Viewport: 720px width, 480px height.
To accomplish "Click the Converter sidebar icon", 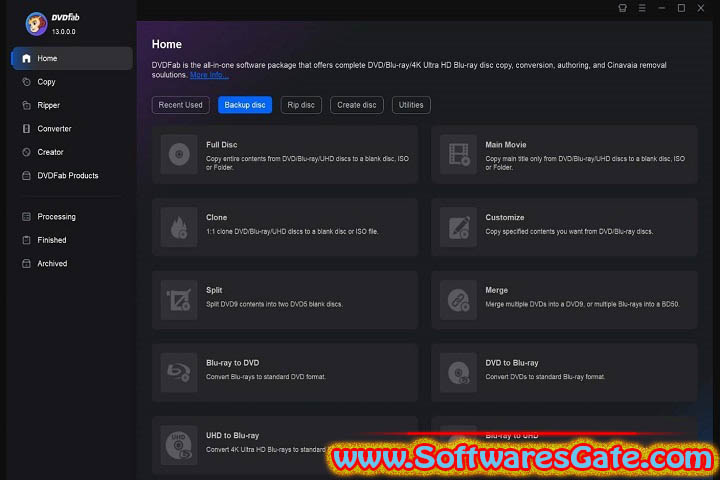I will tap(26, 129).
